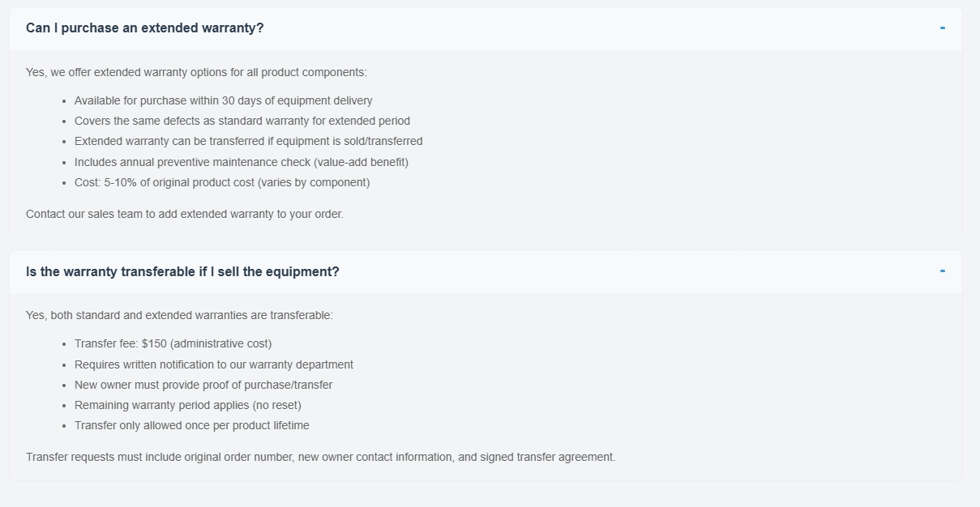Click the "Remaining warranty period applies" bullet
The height and width of the screenshot is (507, 980).
click(x=187, y=406)
